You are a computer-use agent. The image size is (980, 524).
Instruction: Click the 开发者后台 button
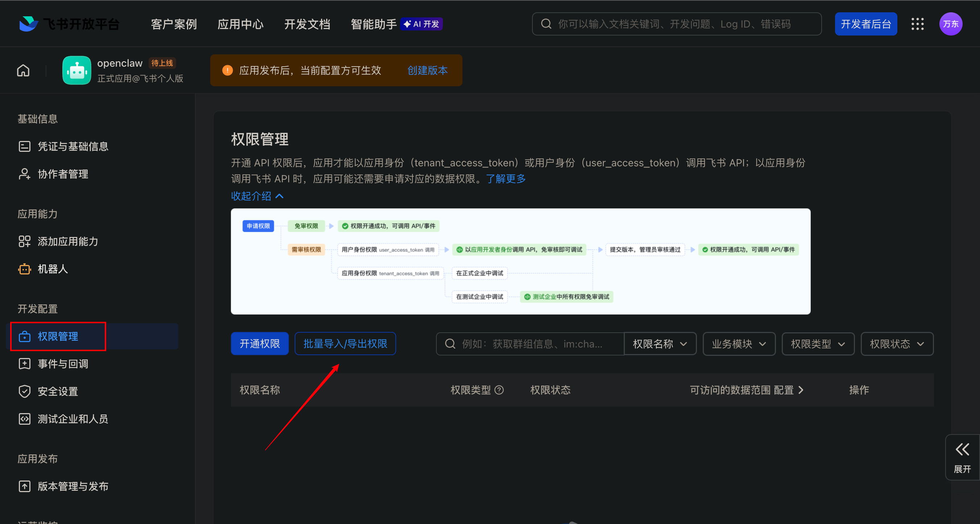[x=866, y=24]
